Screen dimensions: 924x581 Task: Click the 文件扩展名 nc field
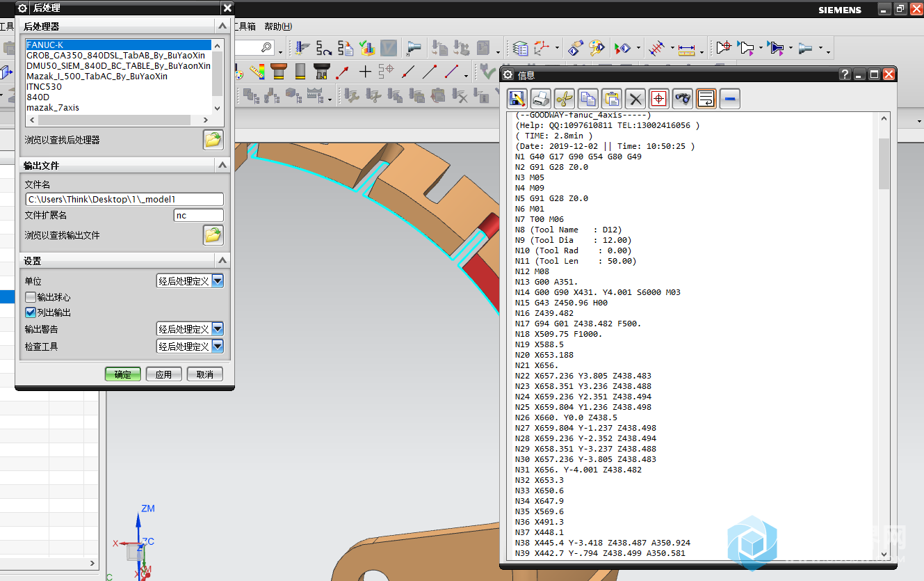click(x=198, y=215)
